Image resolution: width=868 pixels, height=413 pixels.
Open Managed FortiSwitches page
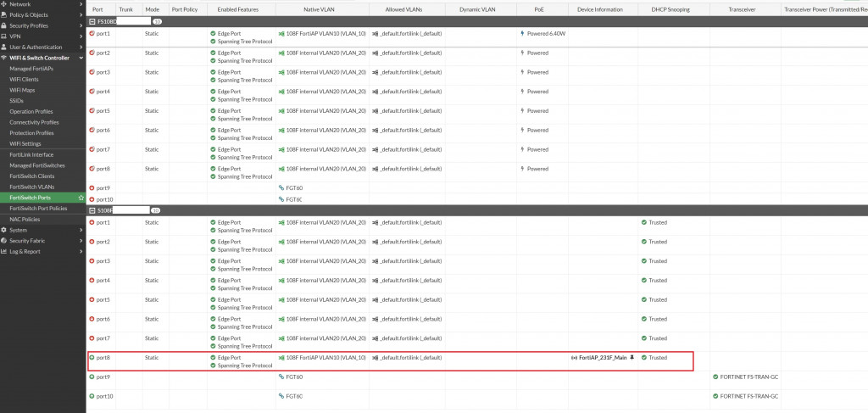click(x=37, y=165)
